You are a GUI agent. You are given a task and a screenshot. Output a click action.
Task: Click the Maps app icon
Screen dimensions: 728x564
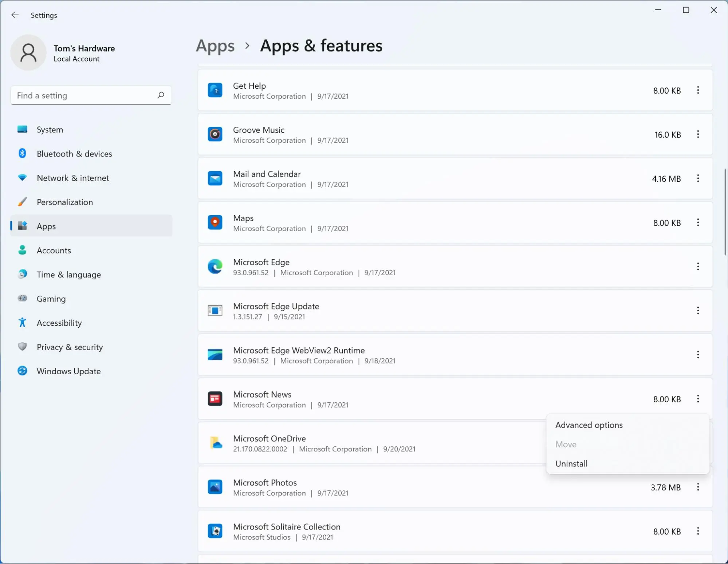[215, 222]
